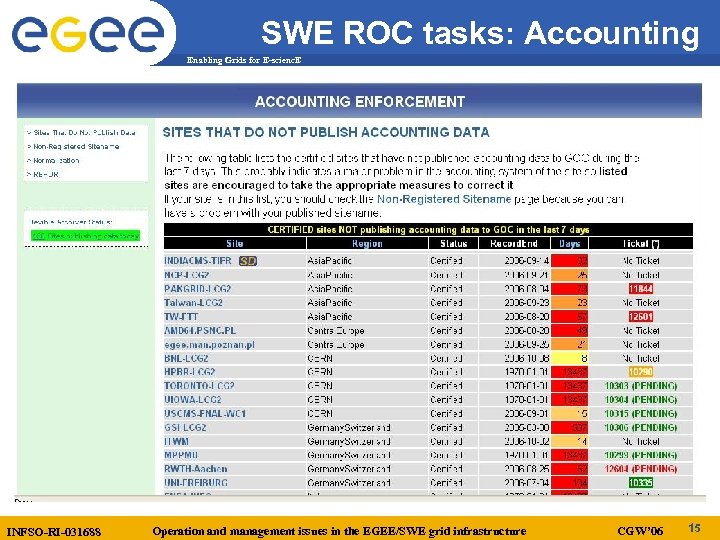Open ticket 11844 for PAKGRID-LCG2
720x540 pixels.
(641, 289)
